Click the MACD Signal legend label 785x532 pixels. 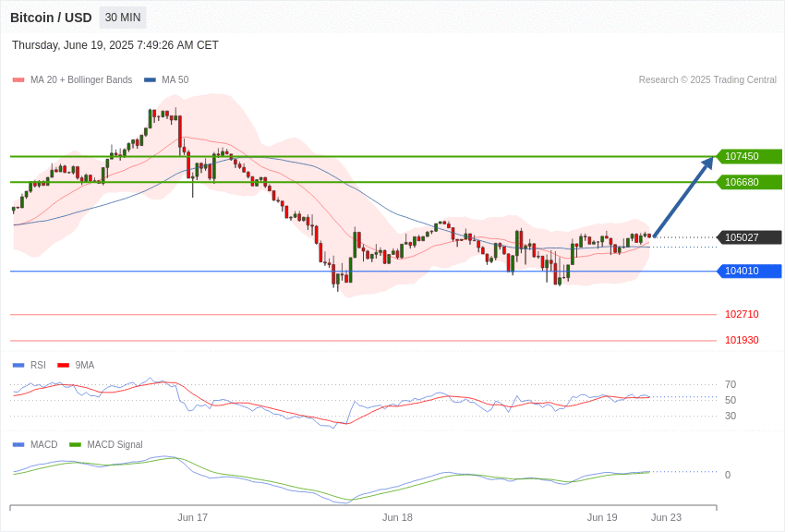pyautogui.click(x=115, y=444)
